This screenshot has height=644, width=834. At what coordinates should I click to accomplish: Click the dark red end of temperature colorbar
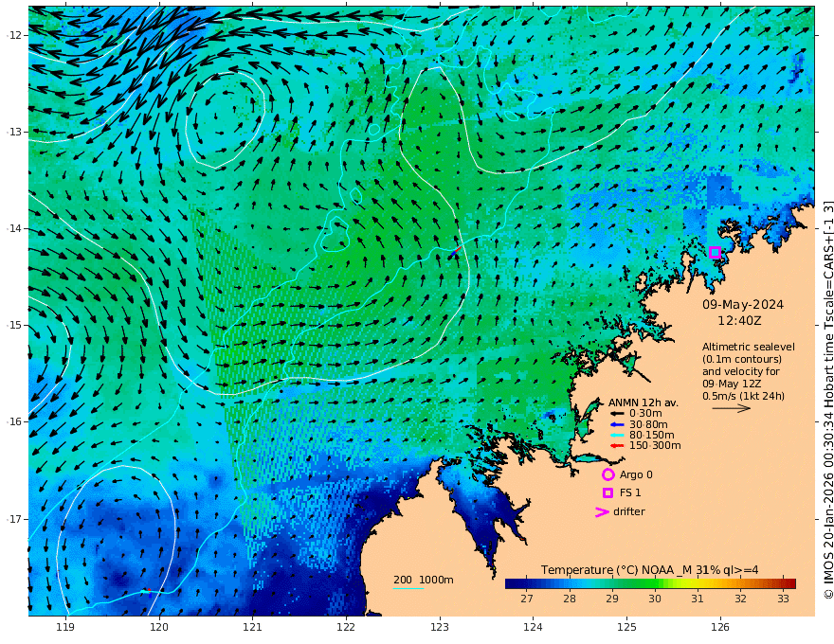(x=791, y=583)
